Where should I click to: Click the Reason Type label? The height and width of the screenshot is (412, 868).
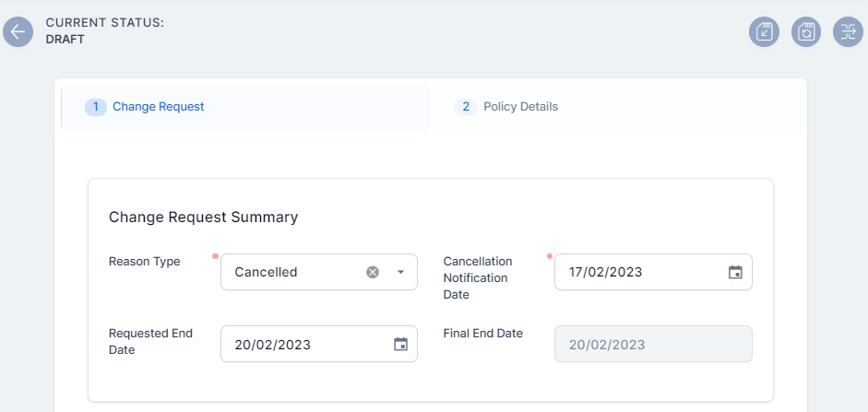click(144, 262)
